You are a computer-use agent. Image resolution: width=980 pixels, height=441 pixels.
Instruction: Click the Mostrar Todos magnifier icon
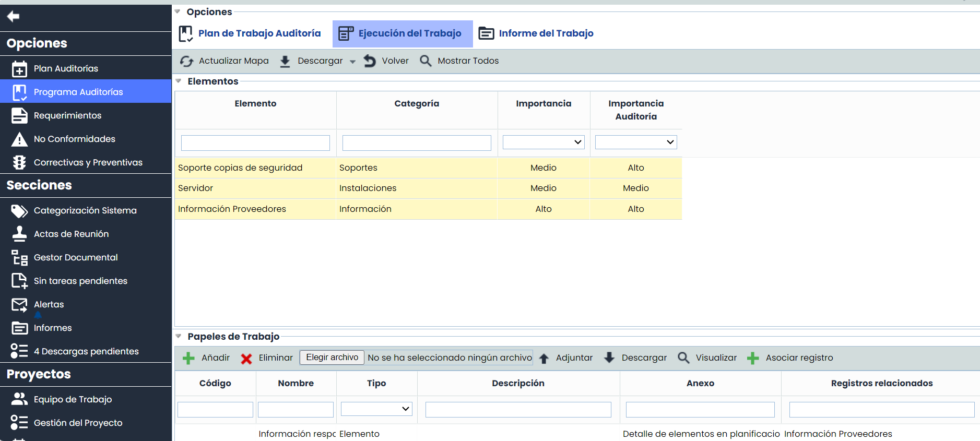coord(426,61)
